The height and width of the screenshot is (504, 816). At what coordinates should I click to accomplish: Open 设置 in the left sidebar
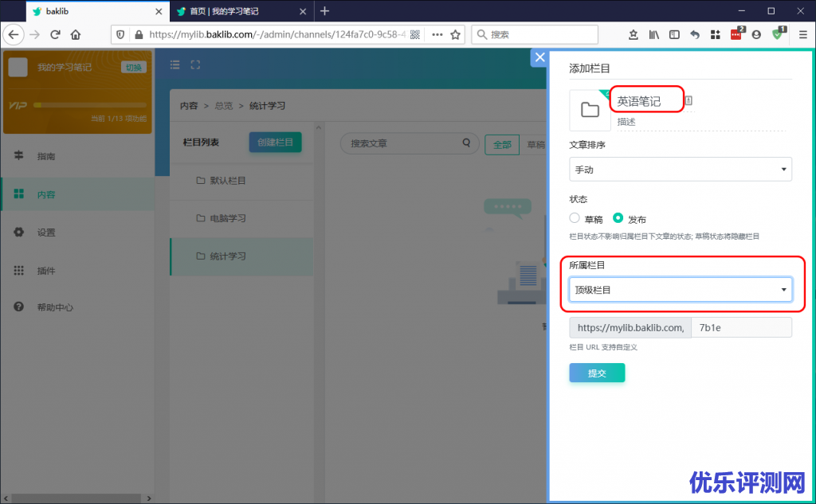click(46, 232)
